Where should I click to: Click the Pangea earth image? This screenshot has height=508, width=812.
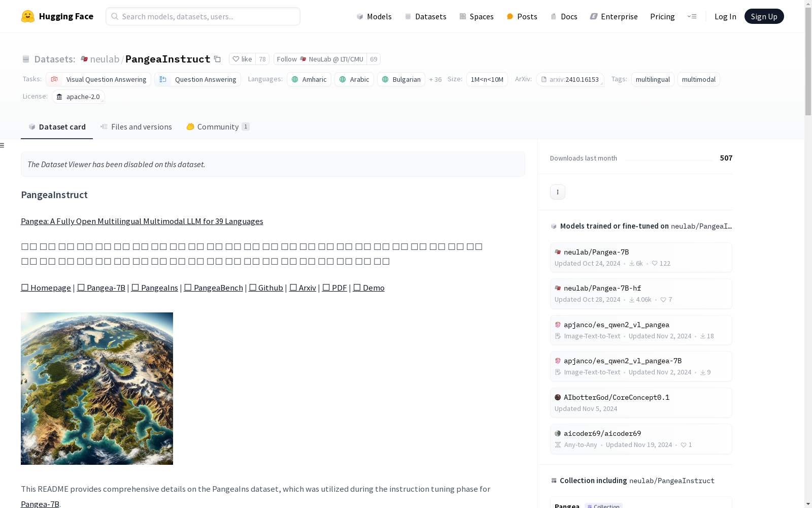(97, 389)
